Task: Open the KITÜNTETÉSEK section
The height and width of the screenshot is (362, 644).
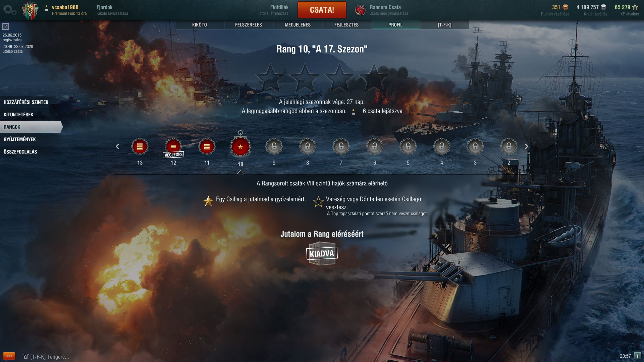Action: coord(18,115)
